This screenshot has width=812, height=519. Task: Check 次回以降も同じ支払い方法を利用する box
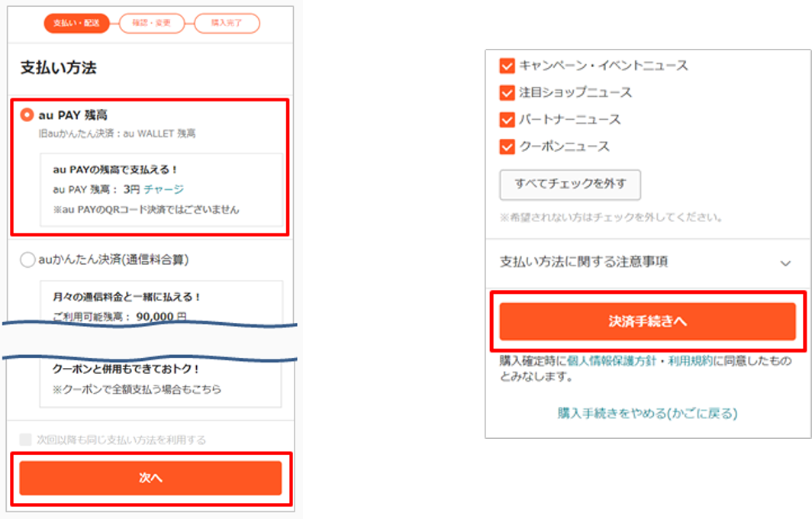click(x=25, y=440)
